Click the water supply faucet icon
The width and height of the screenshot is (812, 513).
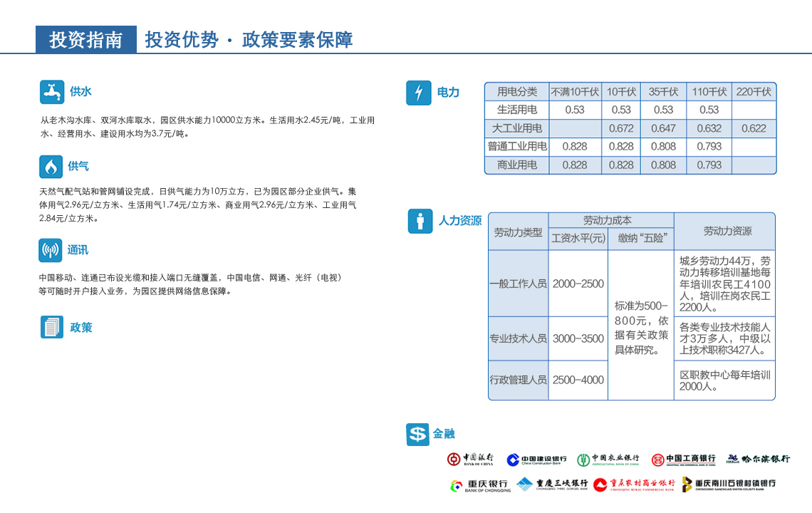[52, 93]
